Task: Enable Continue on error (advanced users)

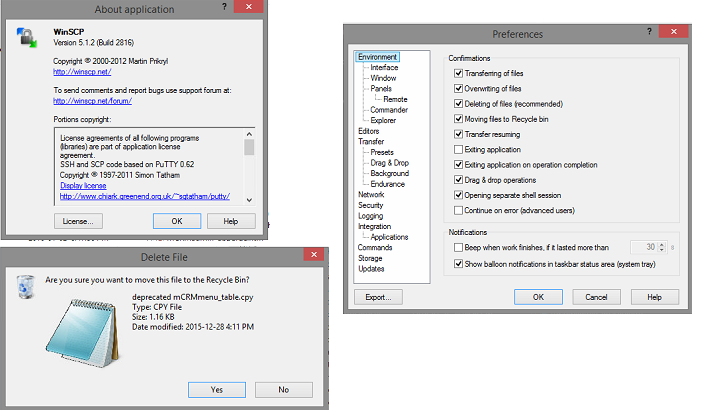Action: (x=458, y=209)
